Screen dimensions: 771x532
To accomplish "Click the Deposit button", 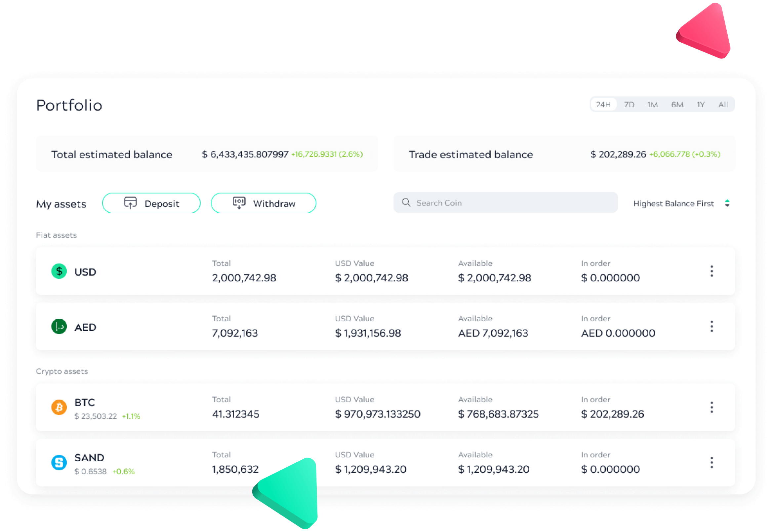I will pyautogui.click(x=151, y=203).
